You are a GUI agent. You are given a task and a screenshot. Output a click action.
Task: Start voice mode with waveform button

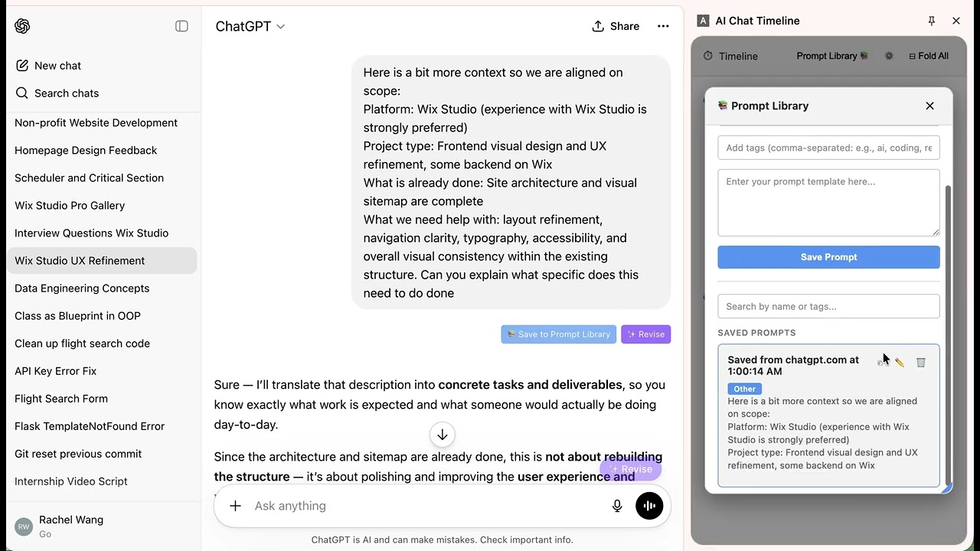pos(649,506)
